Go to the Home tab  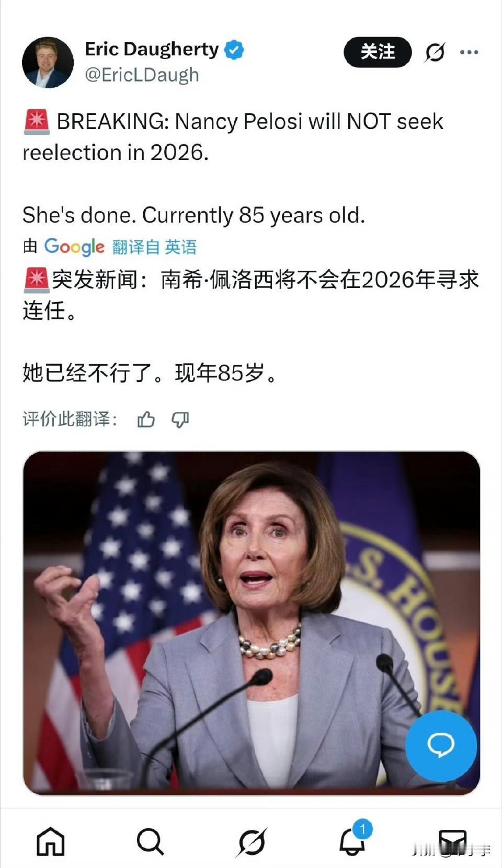click(51, 842)
